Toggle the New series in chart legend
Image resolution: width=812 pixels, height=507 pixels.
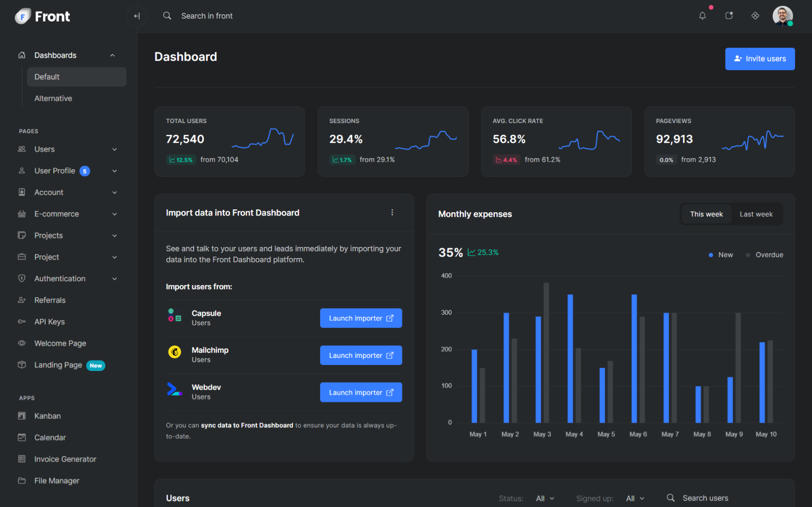721,255
